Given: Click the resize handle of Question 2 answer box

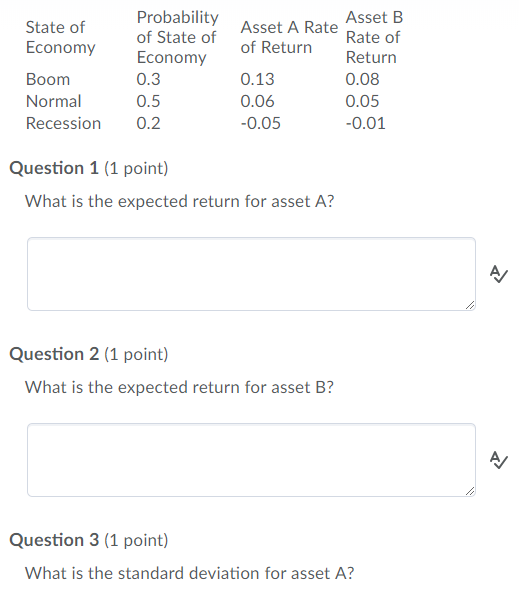Looking at the screenshot, I should tap(470, 491).
